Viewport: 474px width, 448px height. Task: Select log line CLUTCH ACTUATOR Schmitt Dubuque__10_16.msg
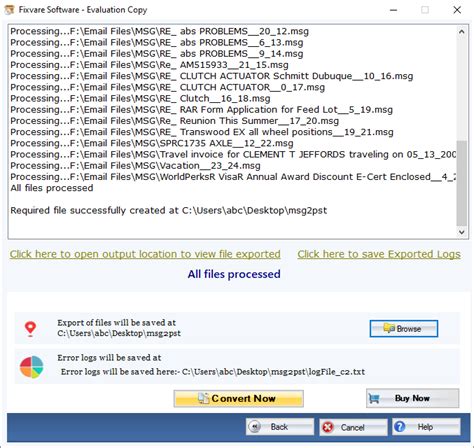(212, 76)
